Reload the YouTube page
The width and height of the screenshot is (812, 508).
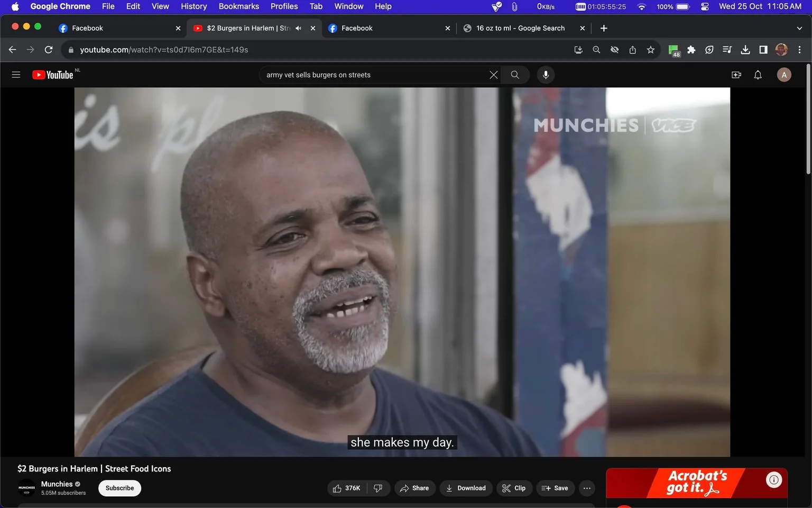49,50
